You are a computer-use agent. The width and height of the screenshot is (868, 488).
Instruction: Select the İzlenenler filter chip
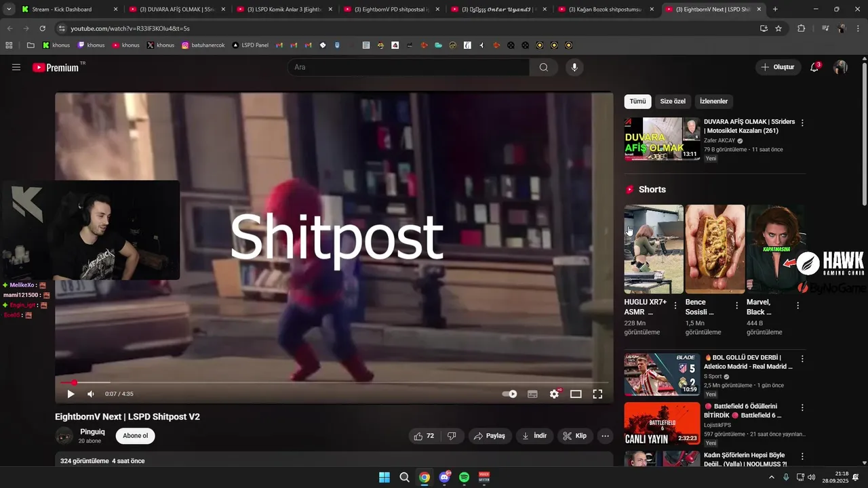714,102
